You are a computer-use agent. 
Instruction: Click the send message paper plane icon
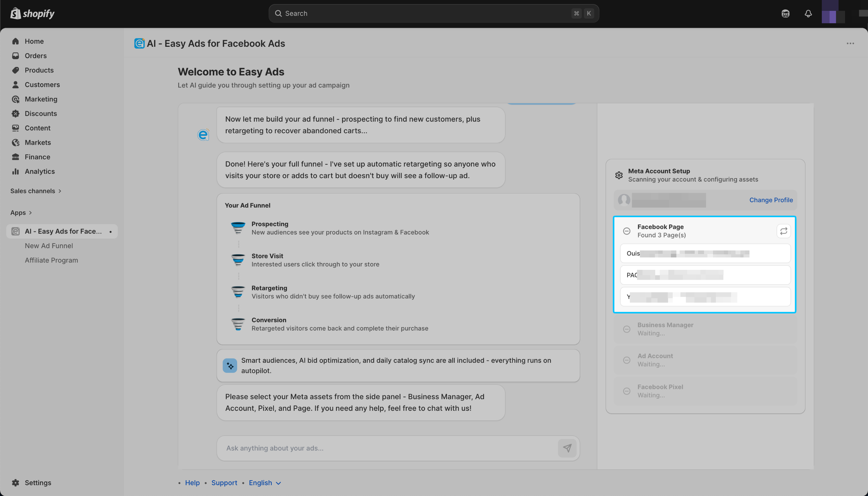tap(567, 448)
